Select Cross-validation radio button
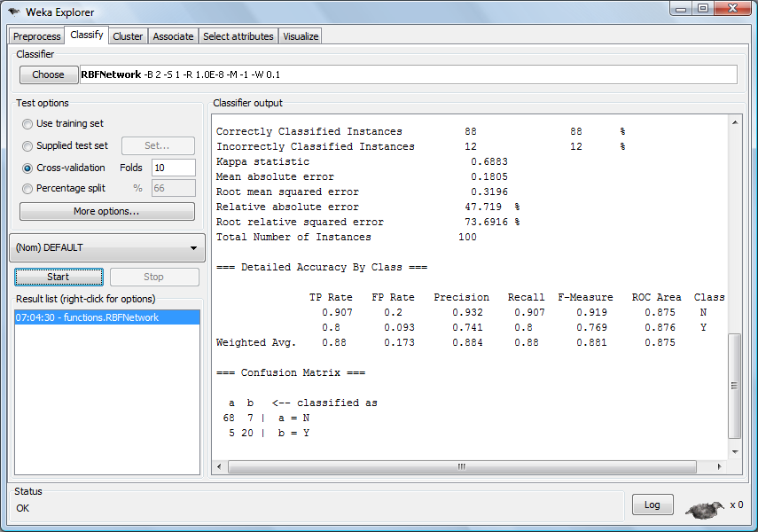This screenshot has height=532, width=758. pos(27,168)
